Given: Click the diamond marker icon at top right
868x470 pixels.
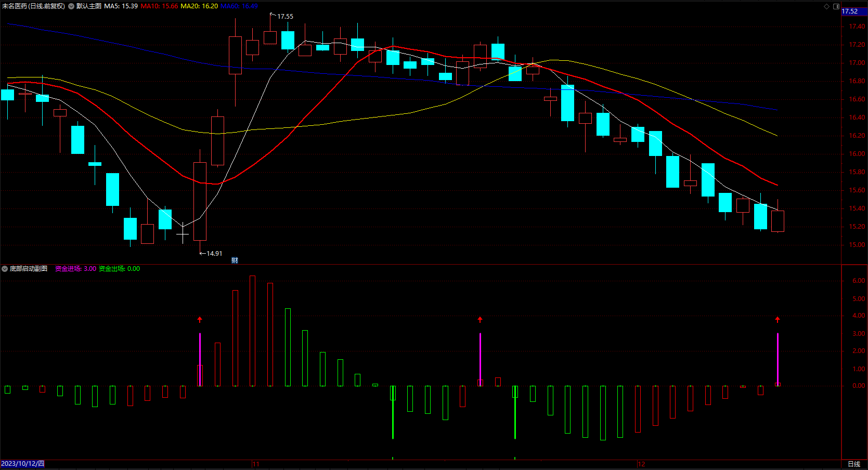Looking at the screenshot, I should tap(827, 6).
